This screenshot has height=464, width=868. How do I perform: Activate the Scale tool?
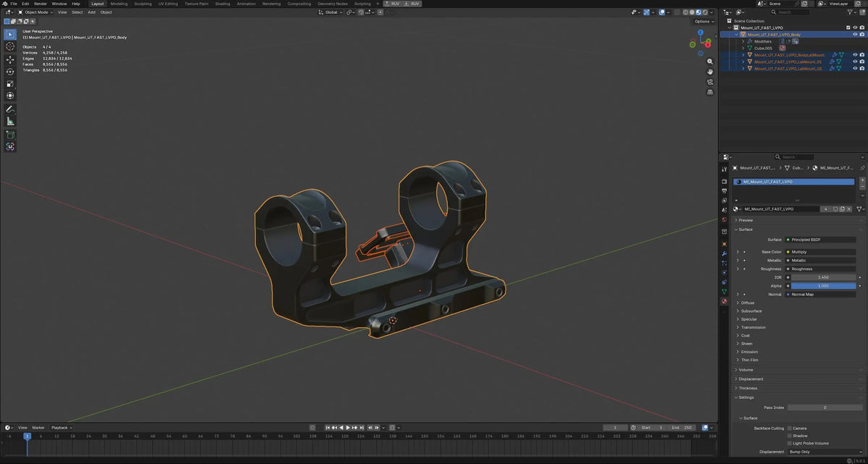[x=10, y=84]
